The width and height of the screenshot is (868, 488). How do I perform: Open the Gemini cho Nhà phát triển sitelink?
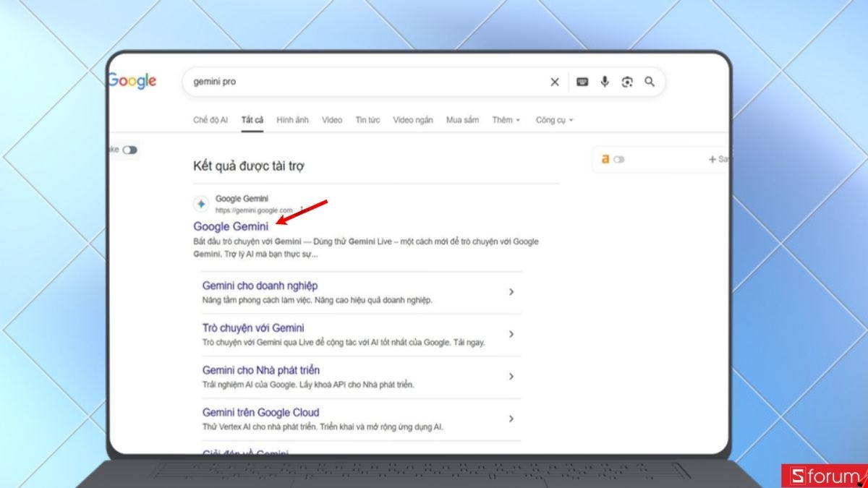pyautogui.click(x=261, y=370)
